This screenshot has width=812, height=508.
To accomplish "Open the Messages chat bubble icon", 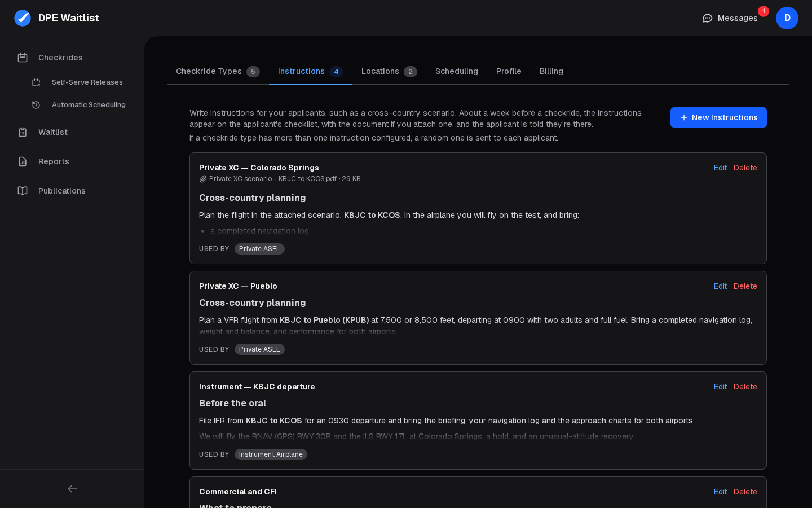I will coord(708,18).
